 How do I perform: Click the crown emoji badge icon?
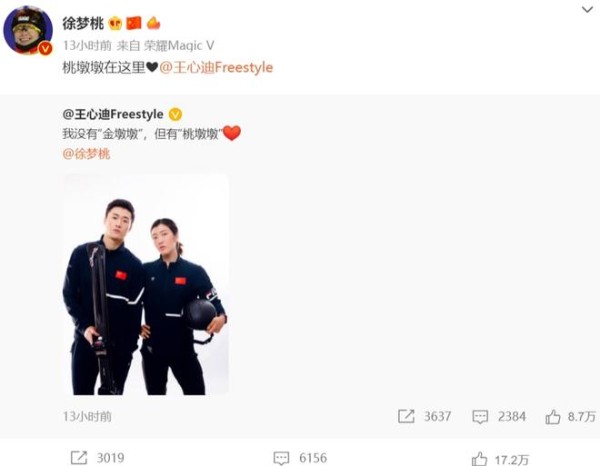(115, 23)
